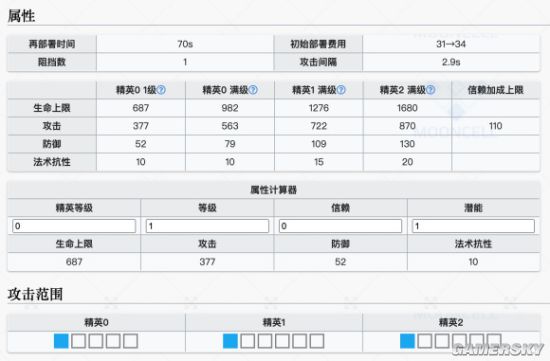Click calculator result 生命上限 687
The height and width of the screenshot is (361, 550).
pyautogui.click(x=74, y=262)
